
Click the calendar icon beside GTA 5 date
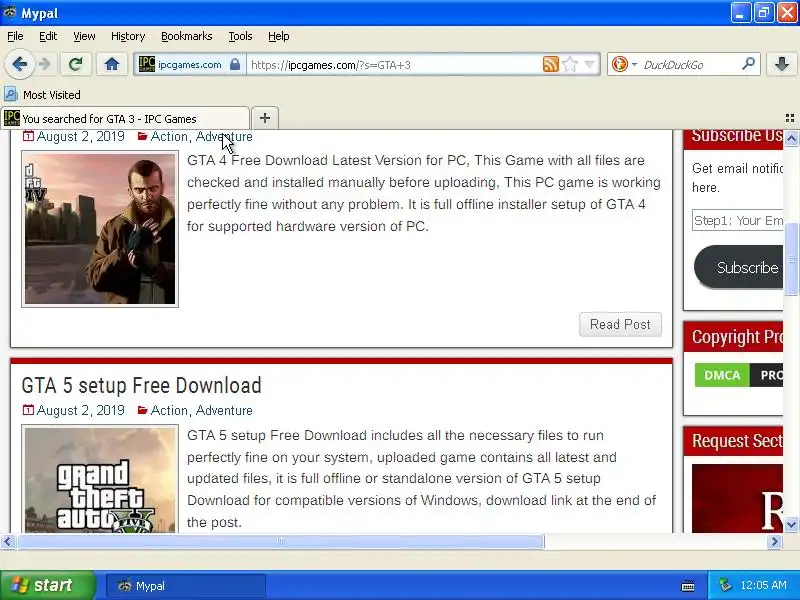pyautogui.click(x=29, y=410)
